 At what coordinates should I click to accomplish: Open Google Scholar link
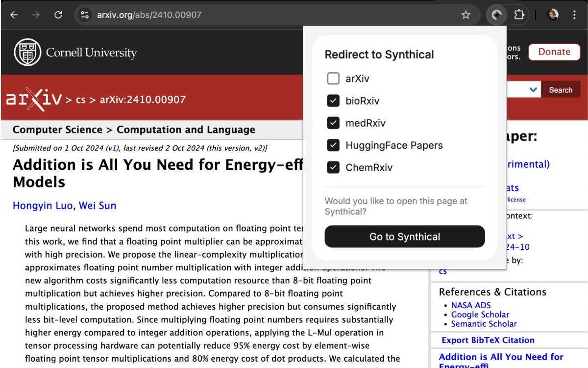(x=480, y=315)
